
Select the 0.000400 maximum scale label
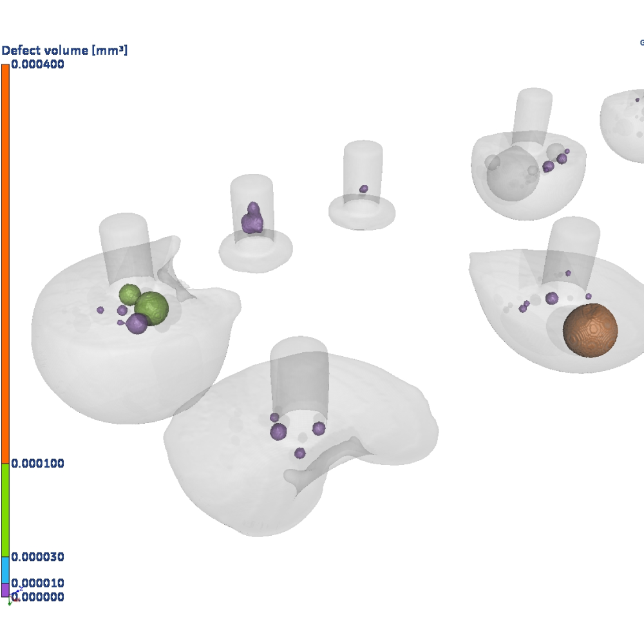pos(37,64)
